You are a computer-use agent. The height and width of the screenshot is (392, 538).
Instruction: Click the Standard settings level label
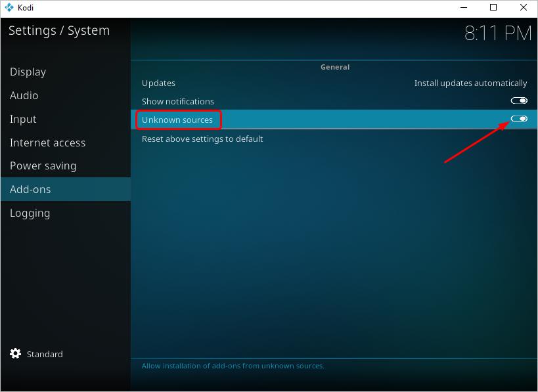point(45,354)
